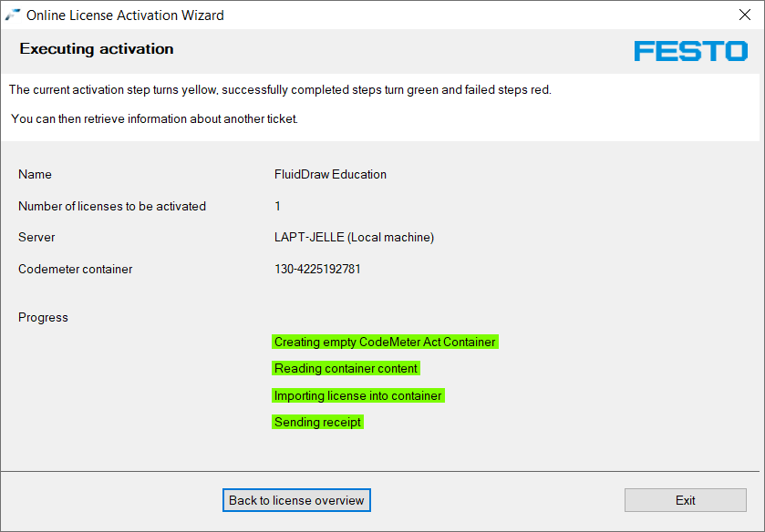Click the text about retrieving another ticket
The image size is (765, 532).
point(155,119)
